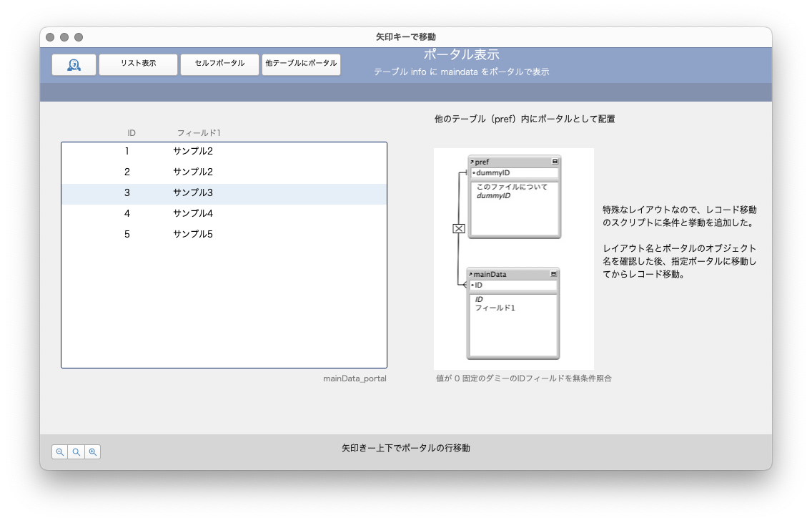
Task: Click the サンプル5 field
Action: pyautogui.click(x=193, y=235)
